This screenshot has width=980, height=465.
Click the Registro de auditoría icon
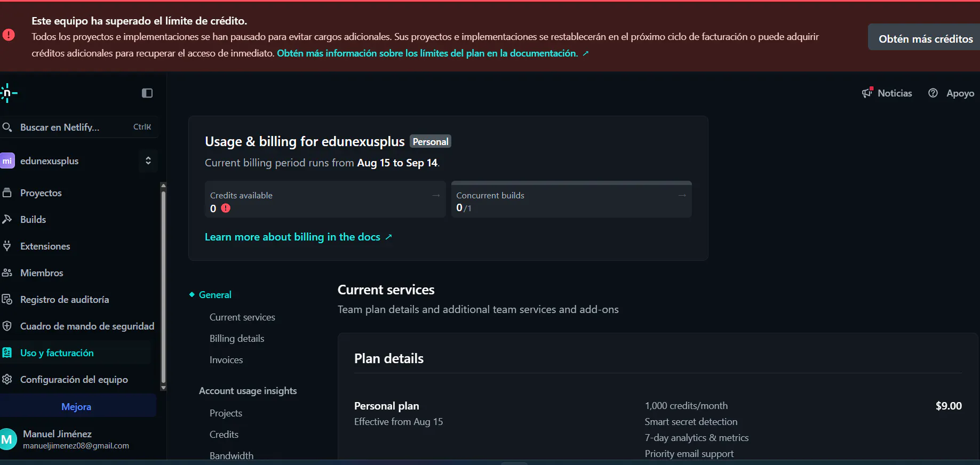(7, 299)
